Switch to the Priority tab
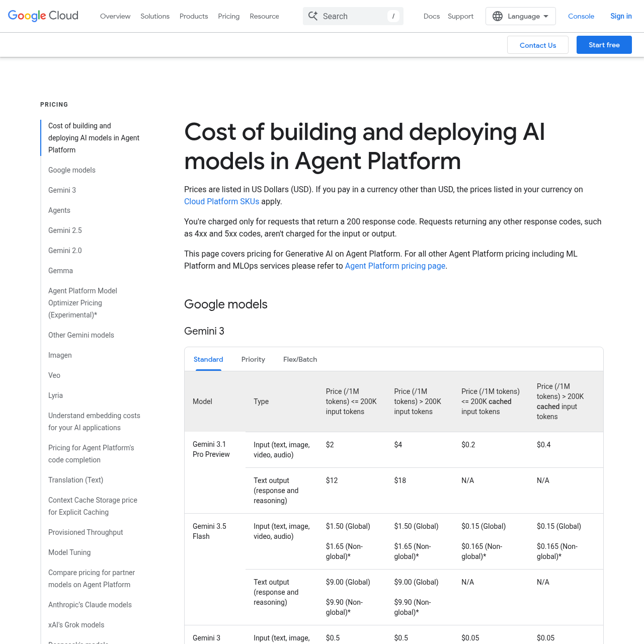Viewport: 644px width, 644px height. pos(253,359)
